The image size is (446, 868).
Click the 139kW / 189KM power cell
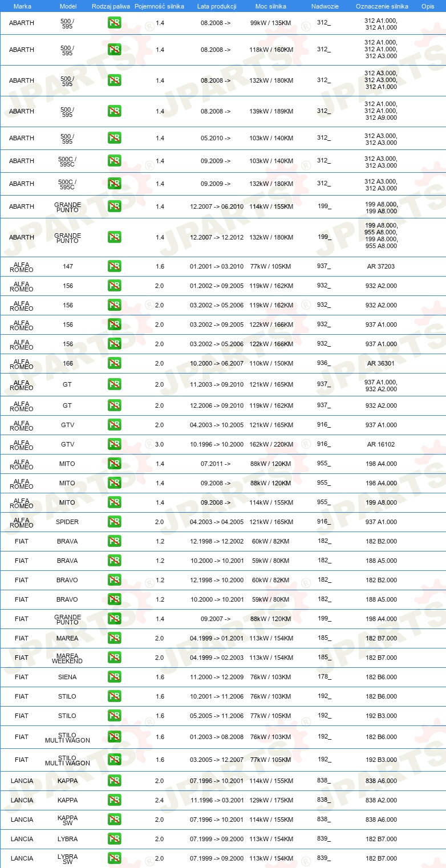tap(271, 111)
